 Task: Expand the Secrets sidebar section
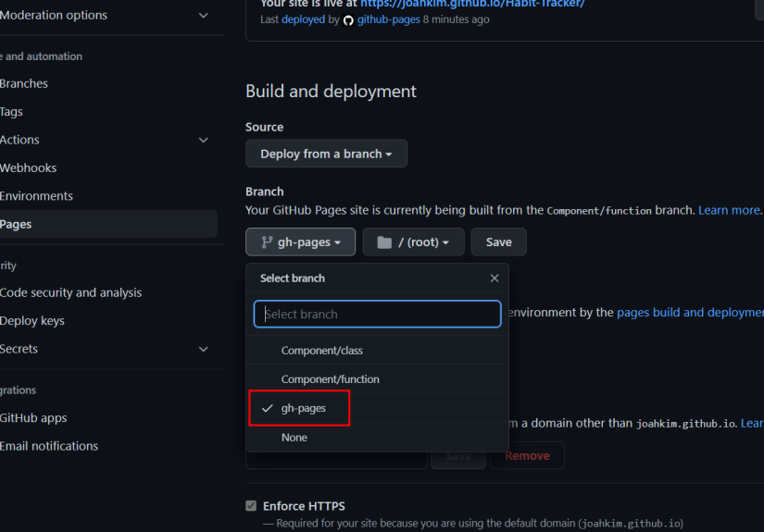203,349
